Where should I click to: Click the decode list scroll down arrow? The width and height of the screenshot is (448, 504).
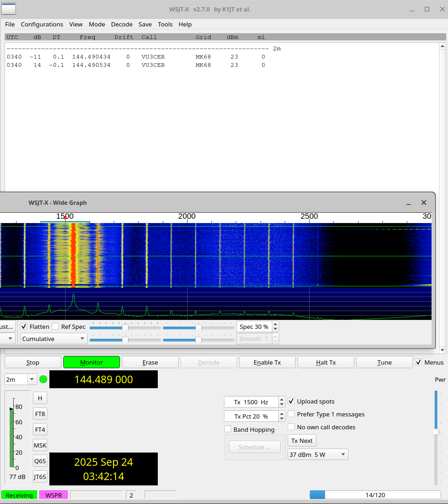(x=443, y=350)
